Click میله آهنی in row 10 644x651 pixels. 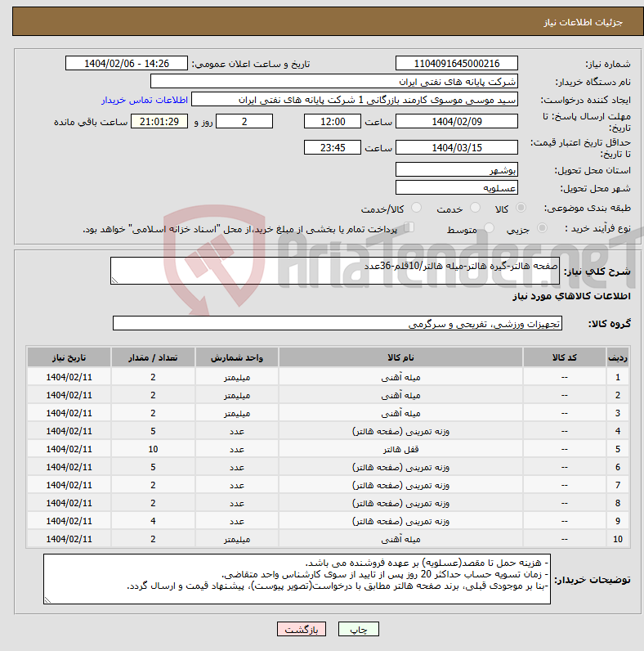[x=400, y=539]
